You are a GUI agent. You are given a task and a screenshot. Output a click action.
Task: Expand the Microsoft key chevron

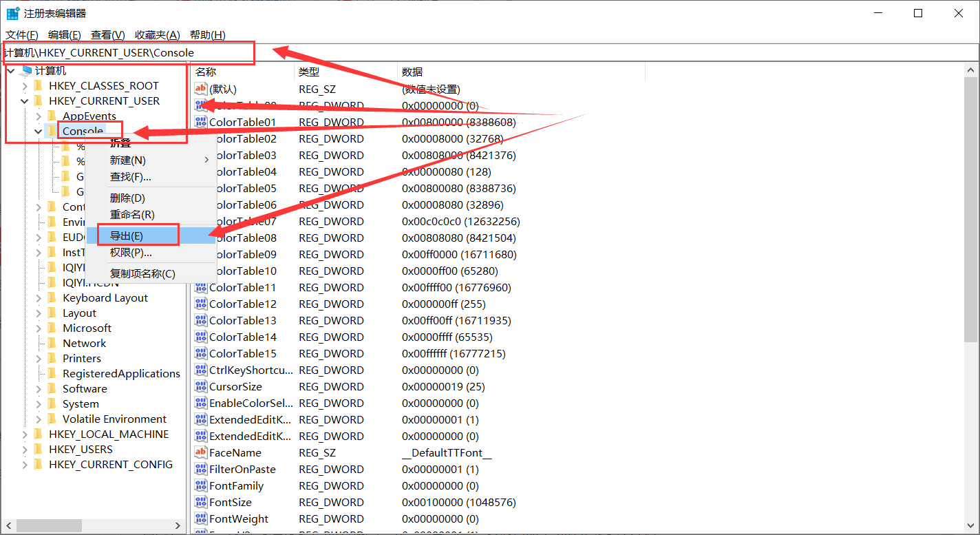tap(39, 328)
